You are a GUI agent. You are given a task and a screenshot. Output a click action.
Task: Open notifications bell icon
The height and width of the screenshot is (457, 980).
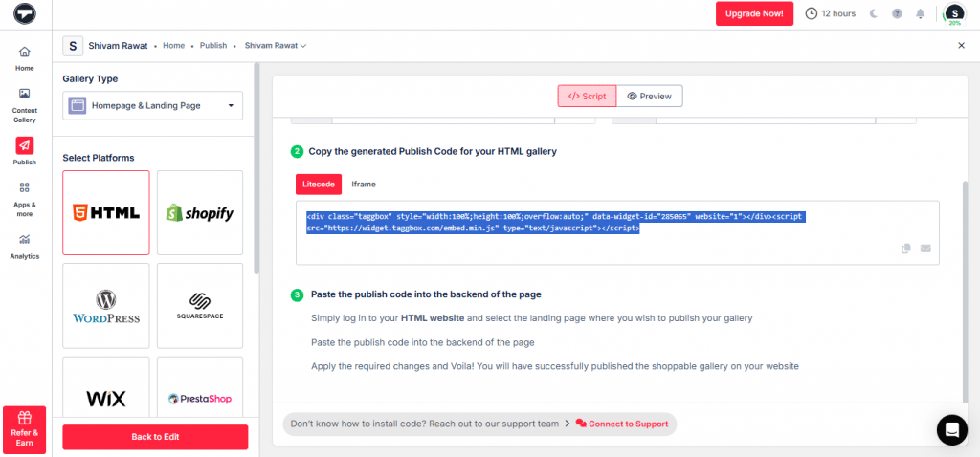[x=920, y=13]
